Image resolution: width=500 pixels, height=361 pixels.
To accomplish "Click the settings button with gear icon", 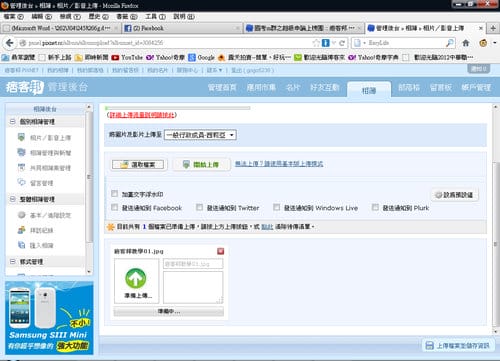I will tap(455, 195).
